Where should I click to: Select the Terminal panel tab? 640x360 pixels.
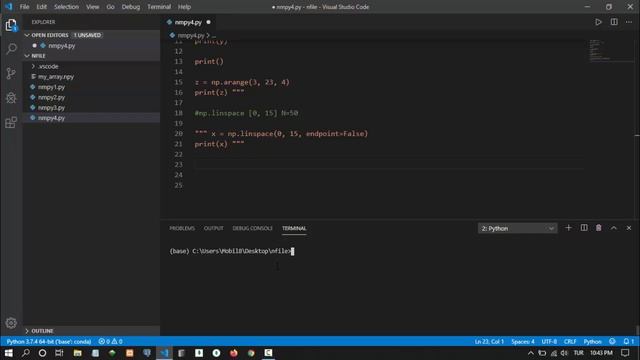[x=294, y=228]
